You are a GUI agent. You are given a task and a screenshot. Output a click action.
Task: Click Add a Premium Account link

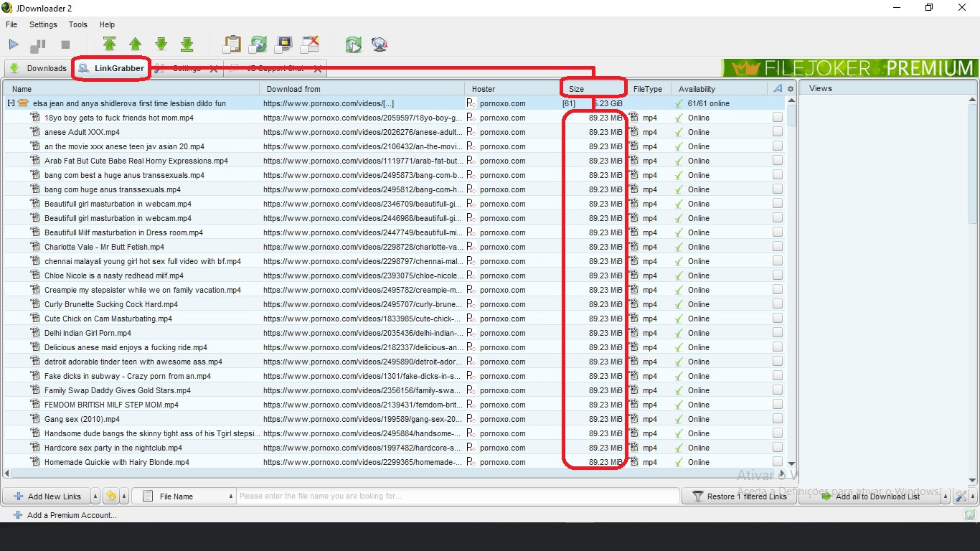tap(72, 514)
